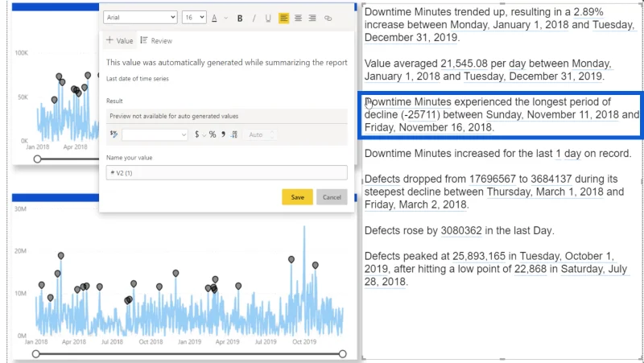Expand the font color picker arrow

(225, 18)
